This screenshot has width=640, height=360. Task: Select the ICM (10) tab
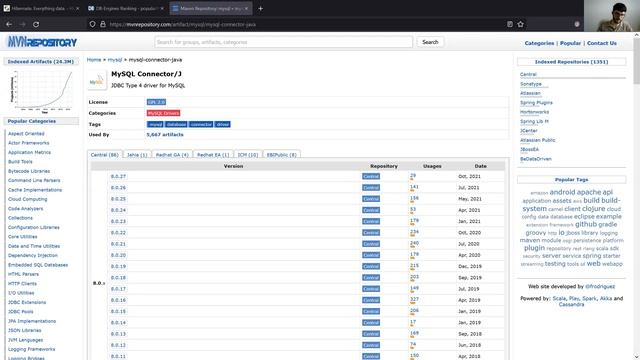pos(248,155)
